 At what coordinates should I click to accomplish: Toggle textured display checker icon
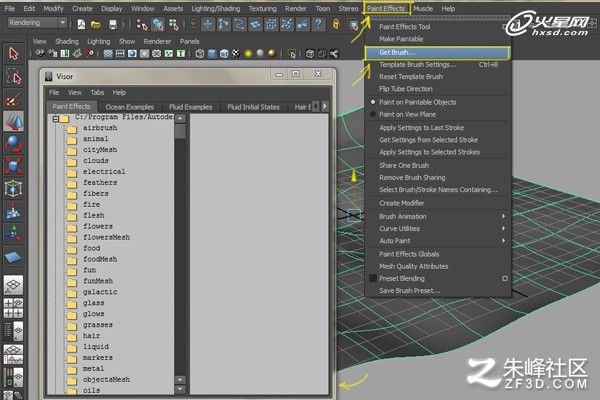(236, 54)
